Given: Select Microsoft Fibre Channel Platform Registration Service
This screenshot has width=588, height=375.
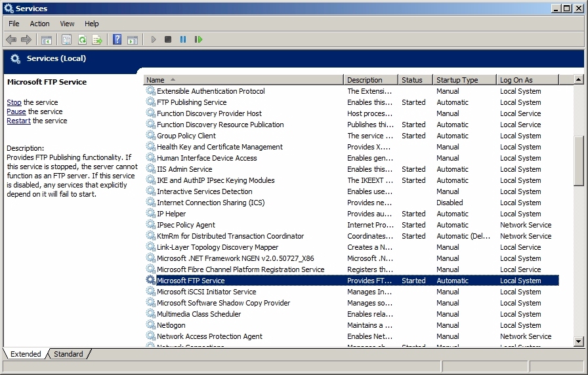Looking at the screenshot, I should tap(240, 269).
